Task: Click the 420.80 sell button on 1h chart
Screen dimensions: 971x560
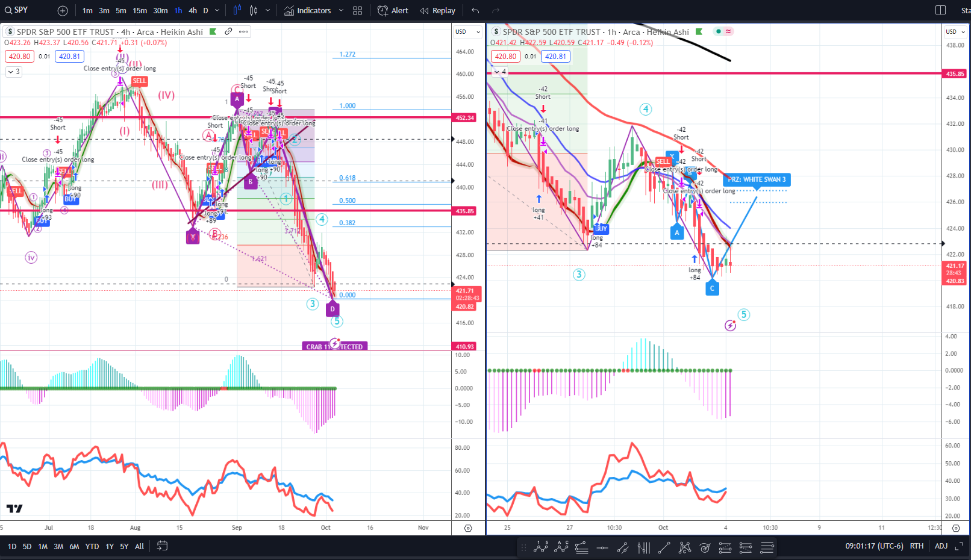Action: tap(505, 57)
